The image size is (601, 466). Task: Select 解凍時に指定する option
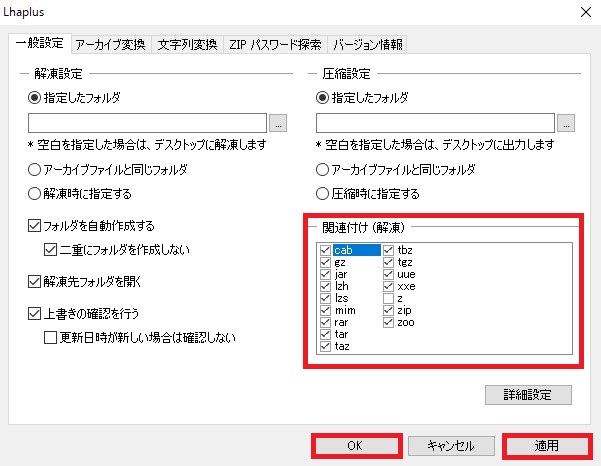click(x=34, y=194)
